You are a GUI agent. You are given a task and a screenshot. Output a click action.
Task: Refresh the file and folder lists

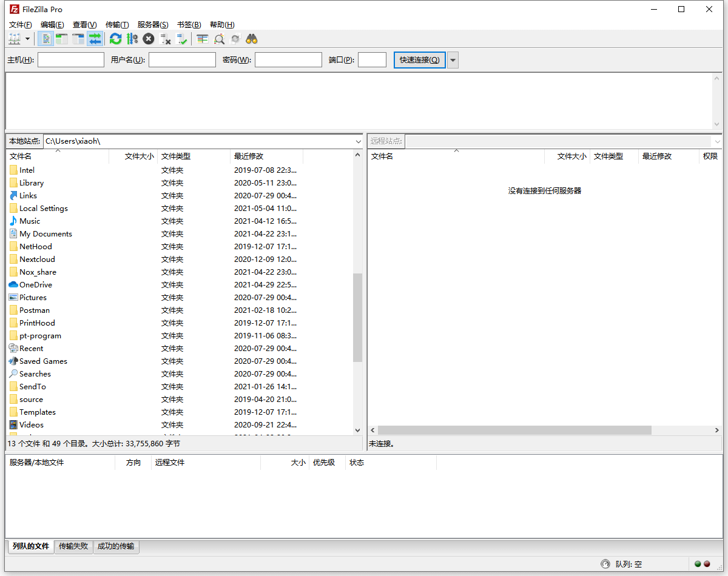pyautogui.click(x=115, y=38)
